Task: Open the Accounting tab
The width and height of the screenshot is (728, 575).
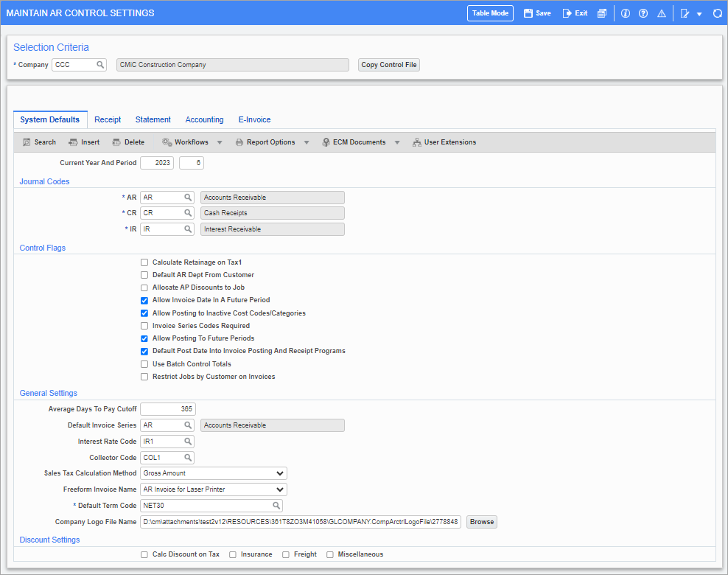Action: tap(204, 119)
